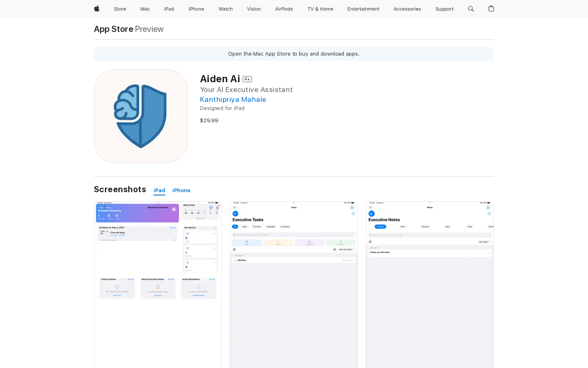Open the iPhone navigation item

pyautogui.click(x=196, y=9)
